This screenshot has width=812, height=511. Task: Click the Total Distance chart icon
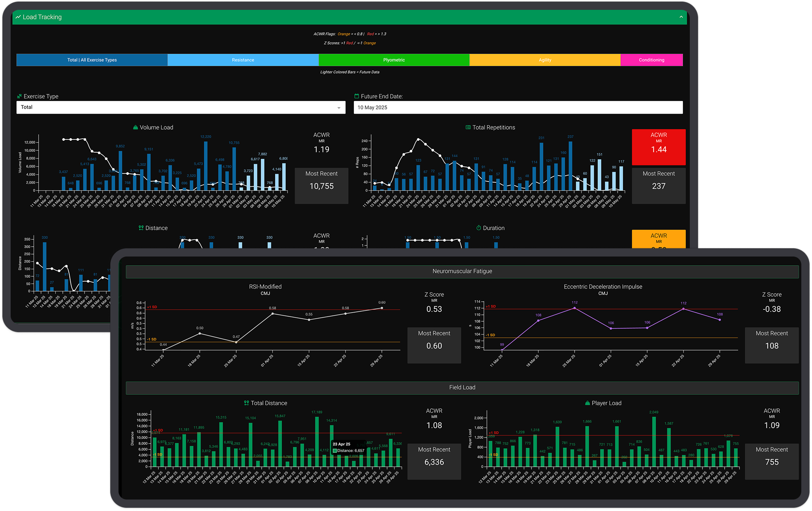(x=246, y=403)
